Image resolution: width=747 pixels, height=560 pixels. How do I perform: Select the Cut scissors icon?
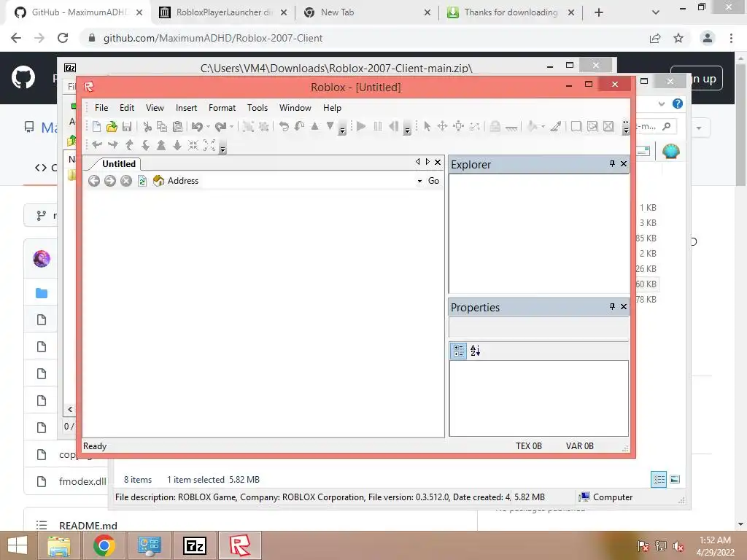pyautogui.click(x=147, y=126)
